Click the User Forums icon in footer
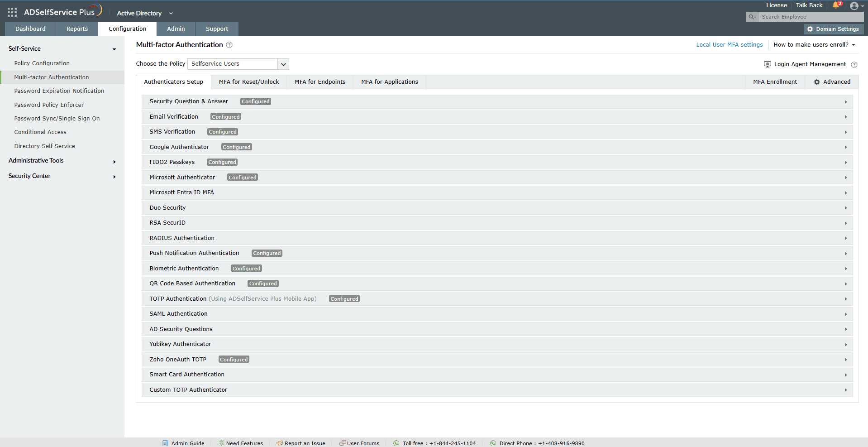 pyautogui.click(x=343, y=443)
